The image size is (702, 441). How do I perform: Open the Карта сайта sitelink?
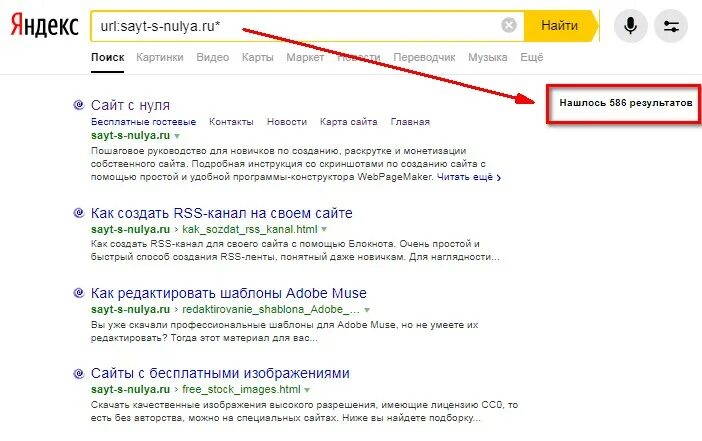[x=348, y=122]
